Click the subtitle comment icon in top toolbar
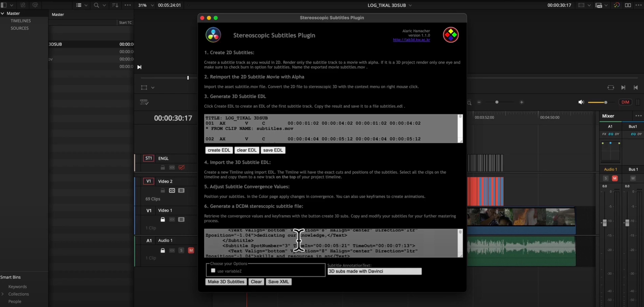Viewport: 644px width, 307px height. point(35,5)
